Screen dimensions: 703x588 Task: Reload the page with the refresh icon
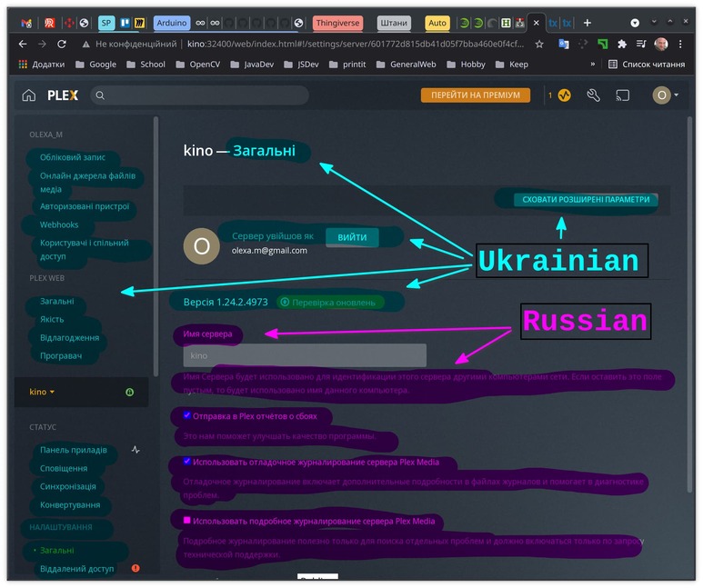click(62, 44)
